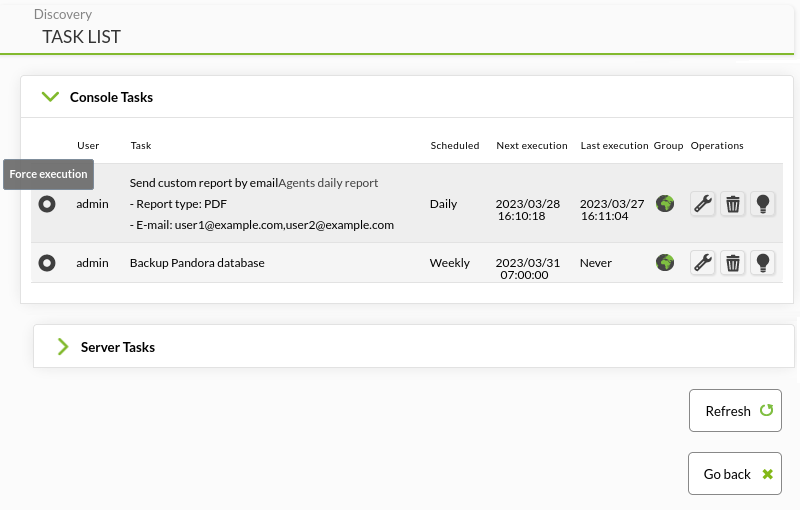
Task: Force execution of the daily report task
Action: tap(47, 204)
